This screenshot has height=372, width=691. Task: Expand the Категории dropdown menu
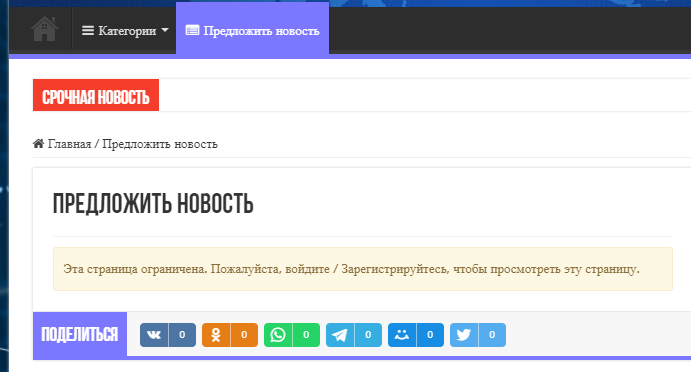pos(125,30)
